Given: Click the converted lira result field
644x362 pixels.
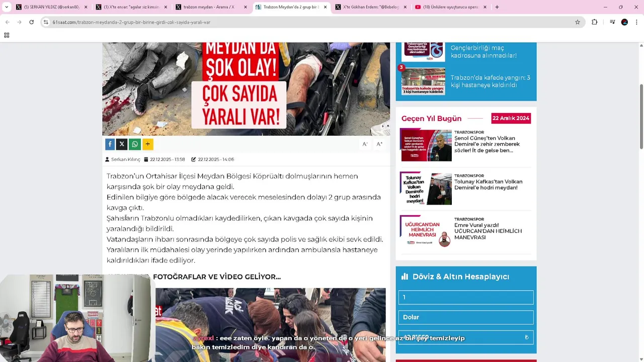Looking at the screenshot, I should tap(466, 337).
